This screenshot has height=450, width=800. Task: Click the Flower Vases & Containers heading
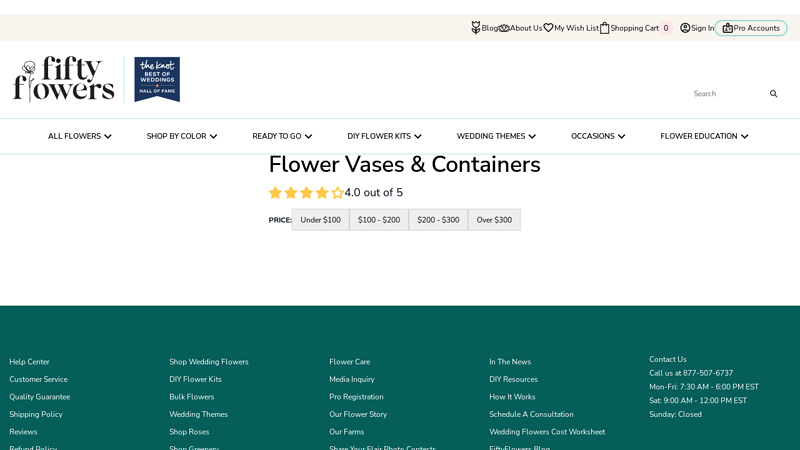pyautogui.click(x=405, y=165)
